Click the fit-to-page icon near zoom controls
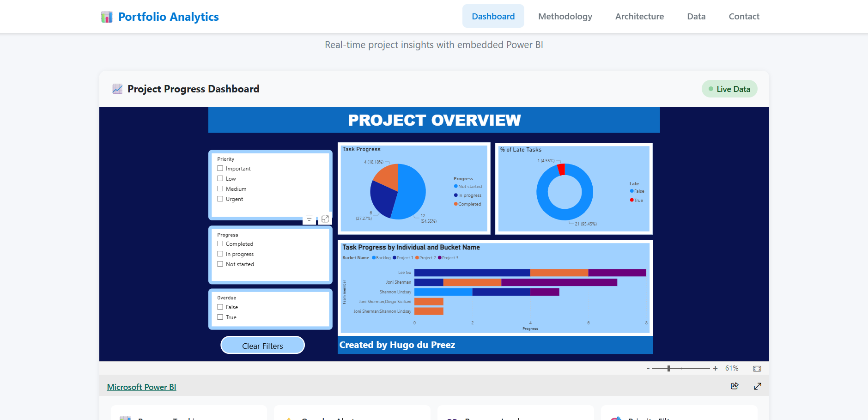Screen dimensions: 868x420 [x=757, y=368]
